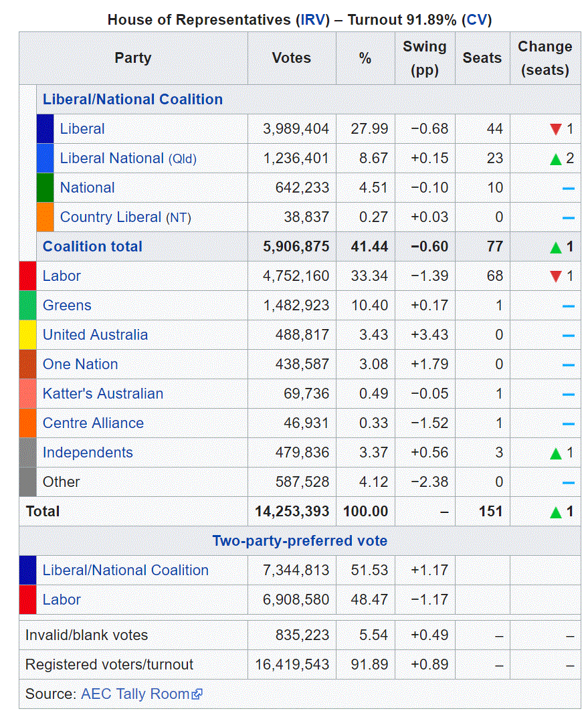588x715 pixels.
Task: Open the Two-party-preferred vote link
Action: point(300,541)
